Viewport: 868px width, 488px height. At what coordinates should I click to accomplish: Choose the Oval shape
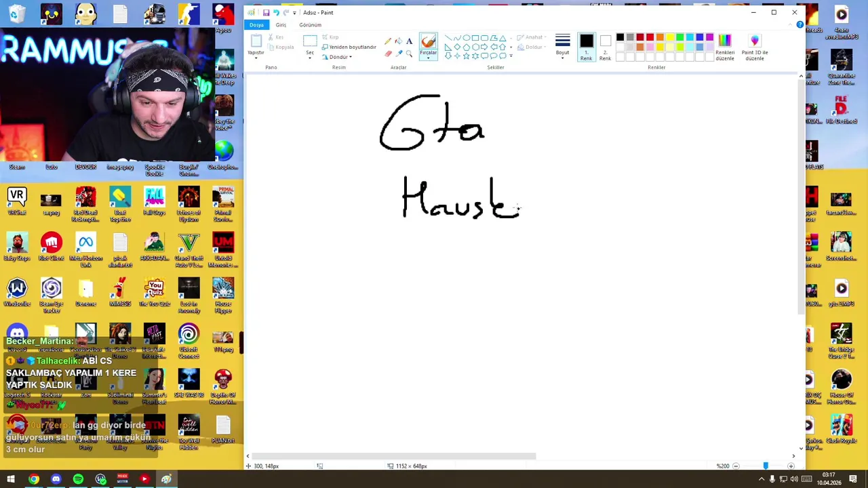466,38
